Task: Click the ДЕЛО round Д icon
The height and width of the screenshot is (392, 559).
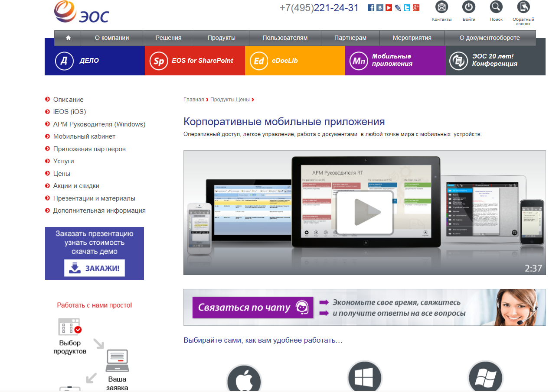Action: pos(64,61)
